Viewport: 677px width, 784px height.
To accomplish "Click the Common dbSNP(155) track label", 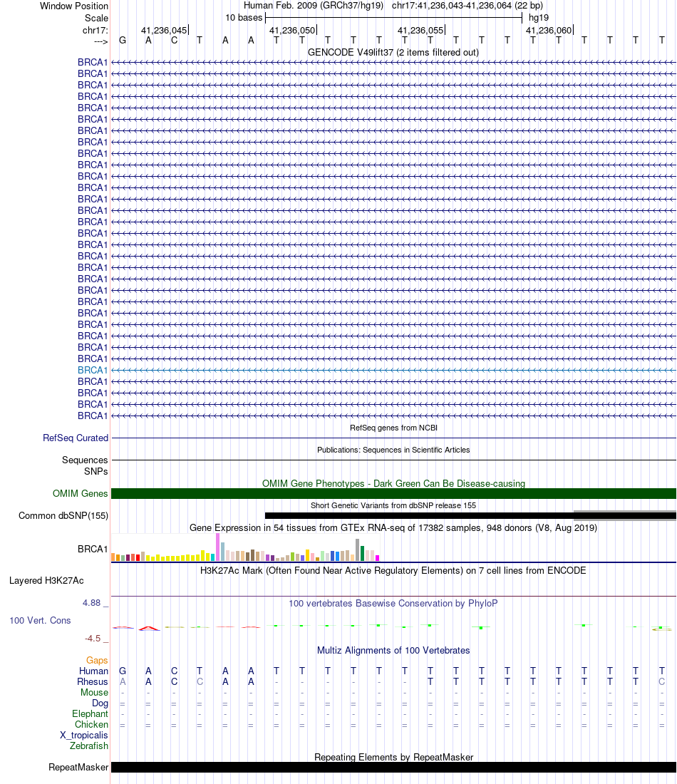I will 63,515.
